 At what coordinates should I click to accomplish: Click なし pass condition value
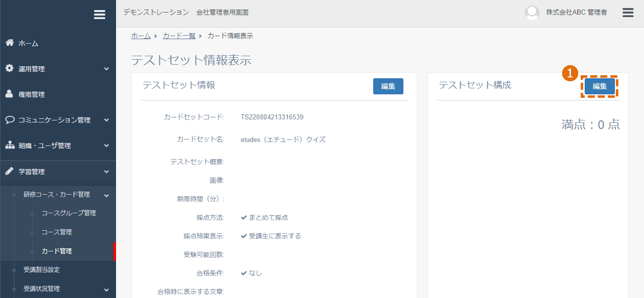click(255, 273)
